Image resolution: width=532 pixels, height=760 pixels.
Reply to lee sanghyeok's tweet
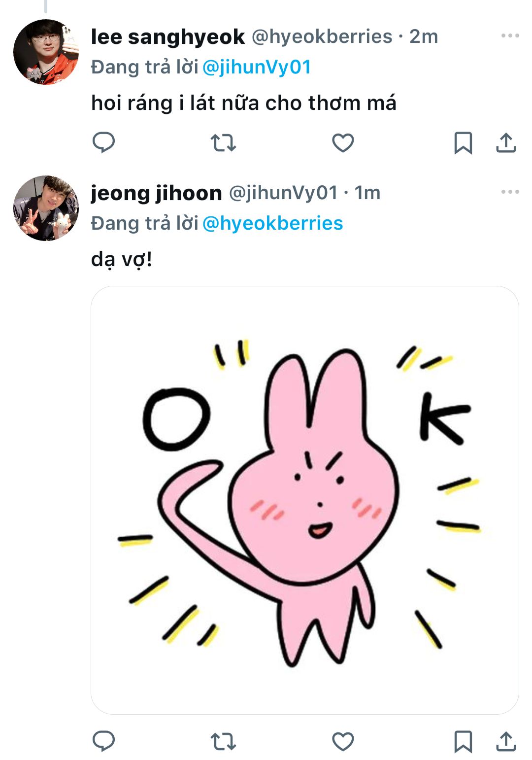(x=103, y=142)
